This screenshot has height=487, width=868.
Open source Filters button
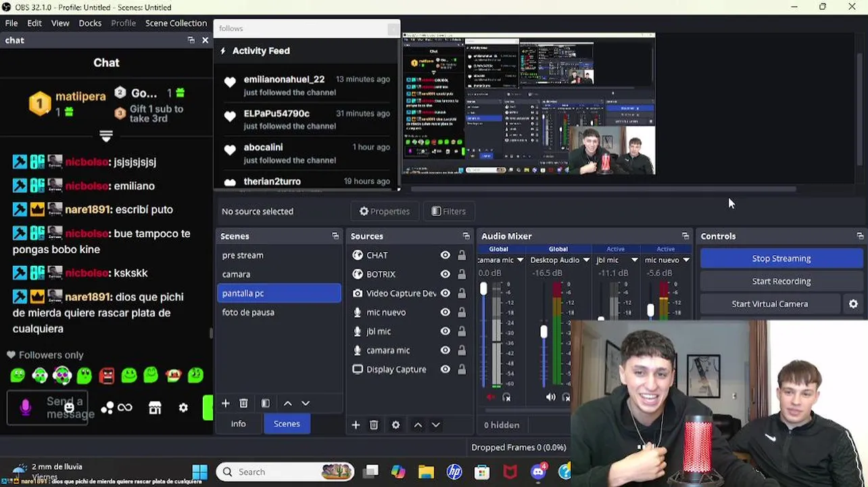(x=449, y=211)
